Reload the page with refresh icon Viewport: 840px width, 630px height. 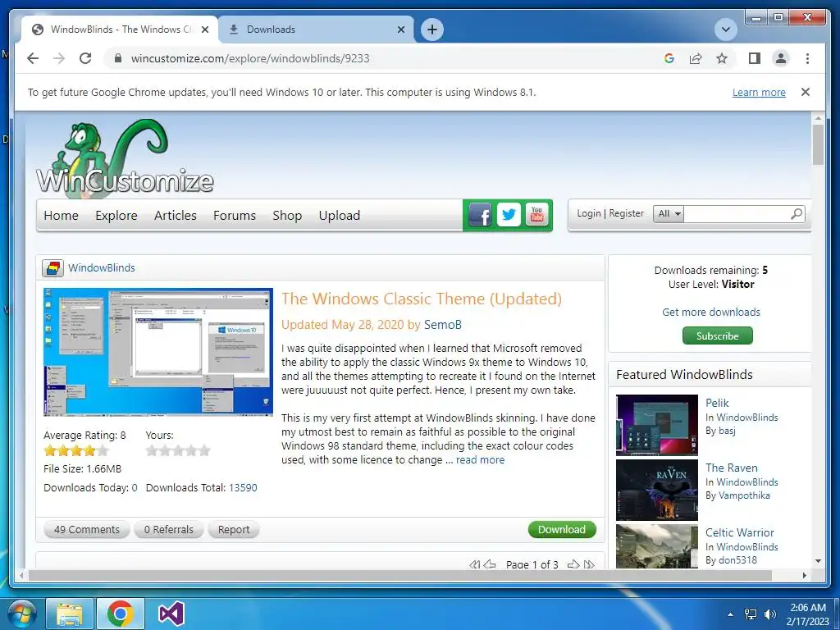pyautogui.click(x=85, y=58)
